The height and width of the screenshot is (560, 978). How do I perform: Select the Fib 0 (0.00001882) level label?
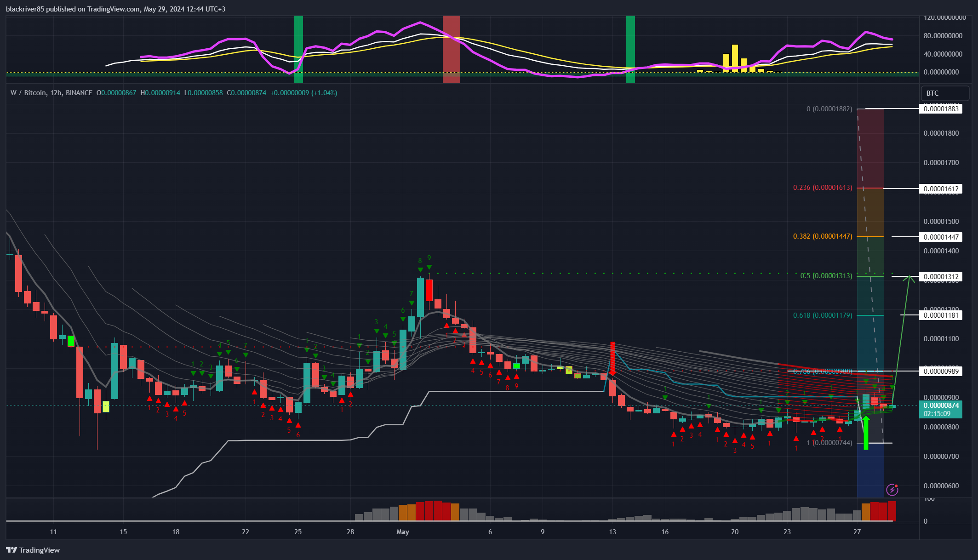(829, 109)
